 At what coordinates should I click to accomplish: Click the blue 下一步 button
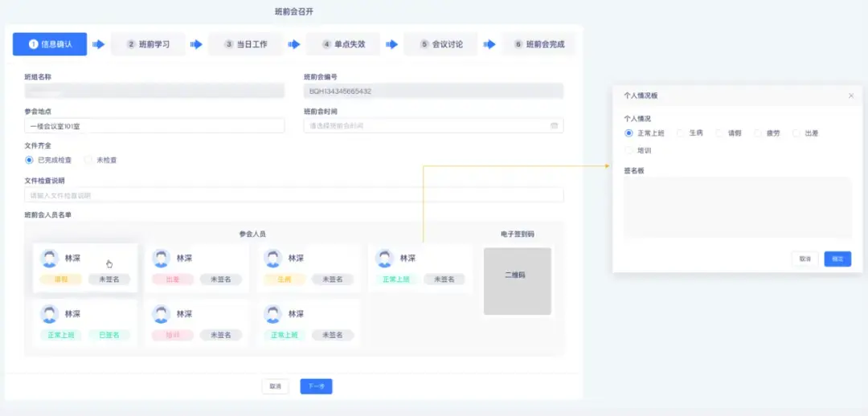point(316,386)
